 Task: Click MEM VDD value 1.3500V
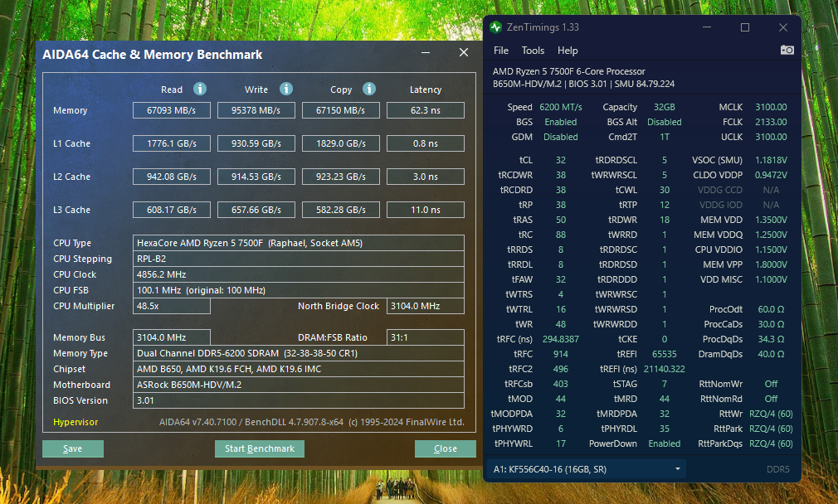(771, 220)
